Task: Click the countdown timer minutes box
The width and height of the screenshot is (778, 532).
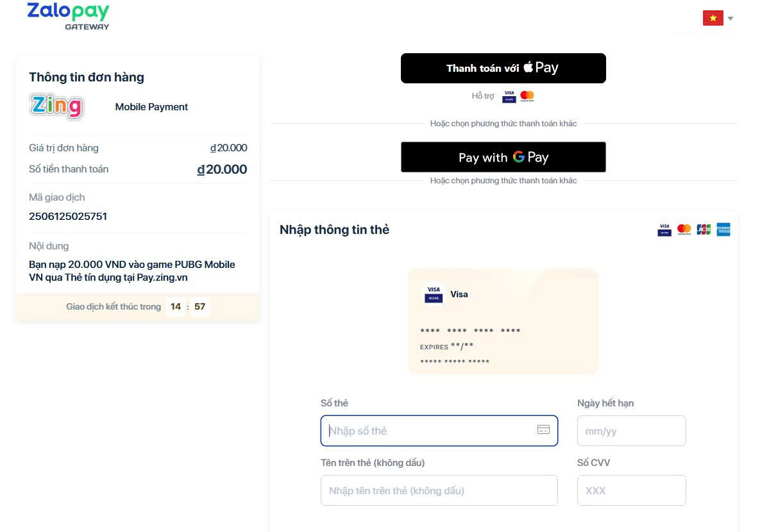Action: pyautogui.click(x=176, y=306)
